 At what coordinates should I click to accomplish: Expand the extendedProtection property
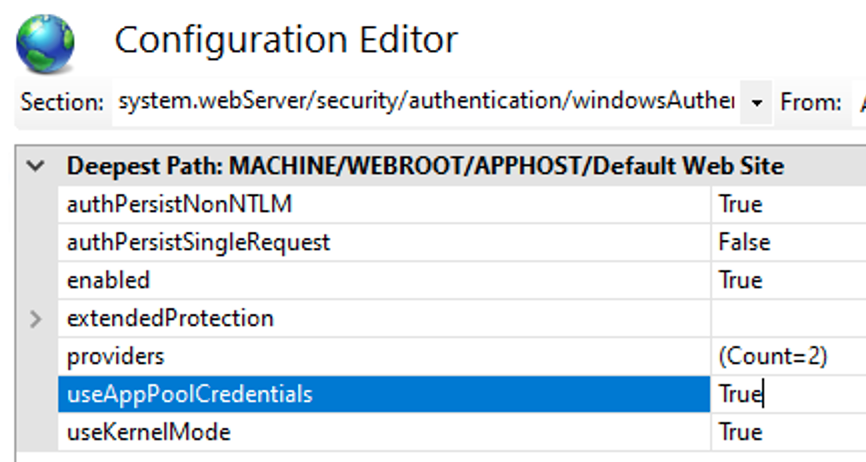pyautogui.click(x=36, y=319)
